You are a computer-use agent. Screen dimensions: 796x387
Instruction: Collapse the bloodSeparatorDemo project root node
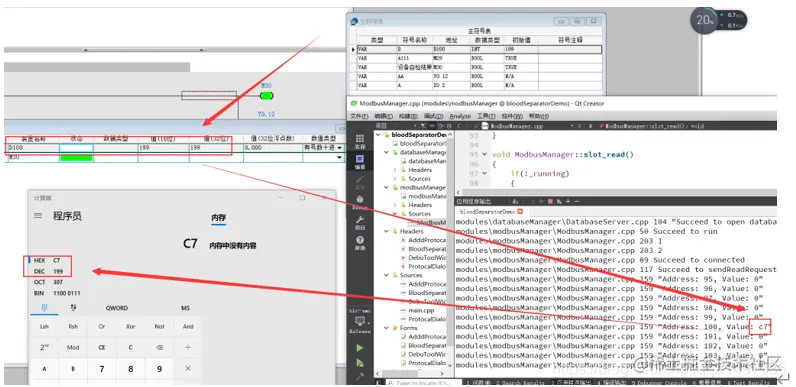coord(379,135)
